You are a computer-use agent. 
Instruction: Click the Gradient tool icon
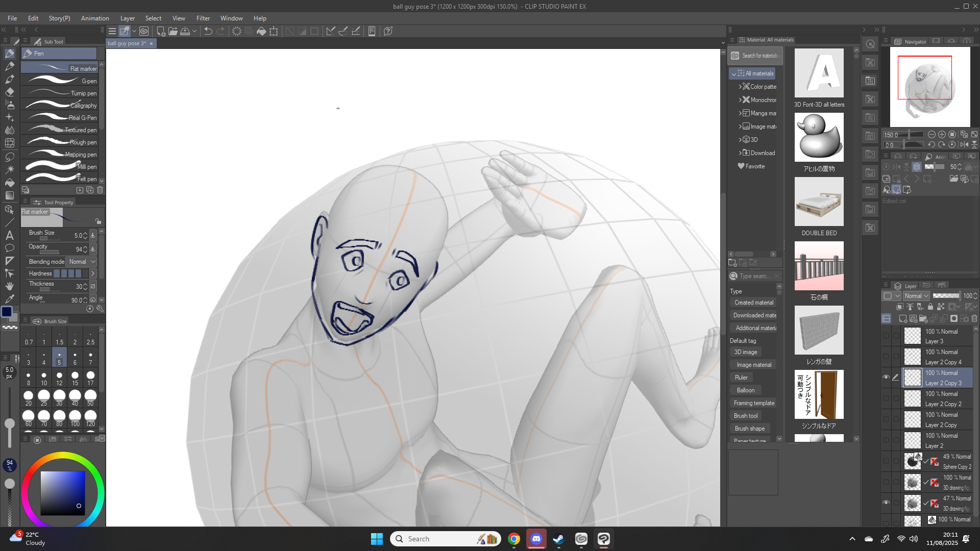tap(9, 195)
